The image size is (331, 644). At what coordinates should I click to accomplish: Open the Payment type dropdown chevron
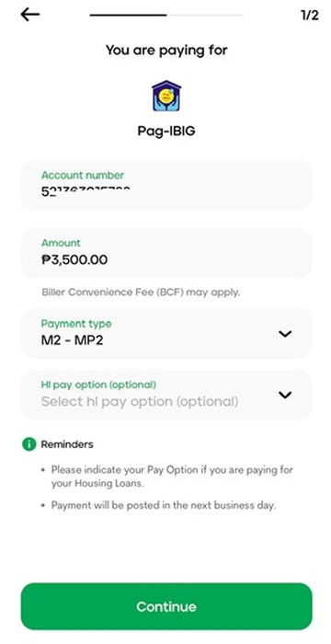pyautogui.click(x=285, y=334)
